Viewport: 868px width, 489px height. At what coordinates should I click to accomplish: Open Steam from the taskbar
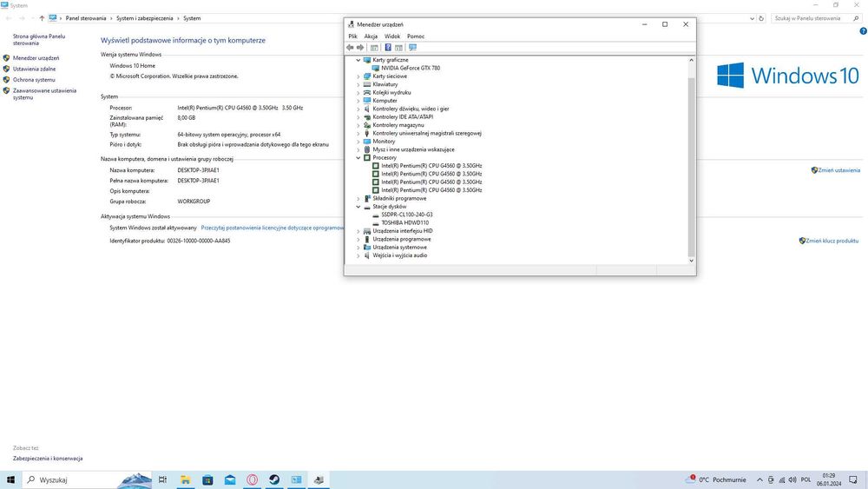(x=274, y=479)
